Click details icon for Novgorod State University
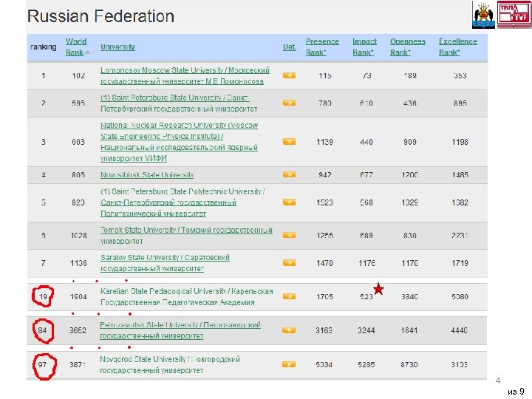This screenshot has height=399, width=532. [288, 364]
